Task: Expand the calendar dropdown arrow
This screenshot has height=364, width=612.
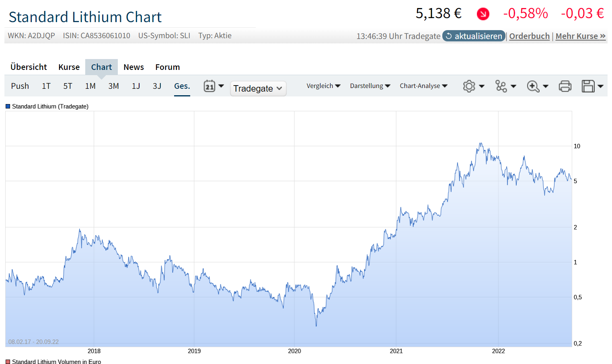Action: [x=221, y=86]
